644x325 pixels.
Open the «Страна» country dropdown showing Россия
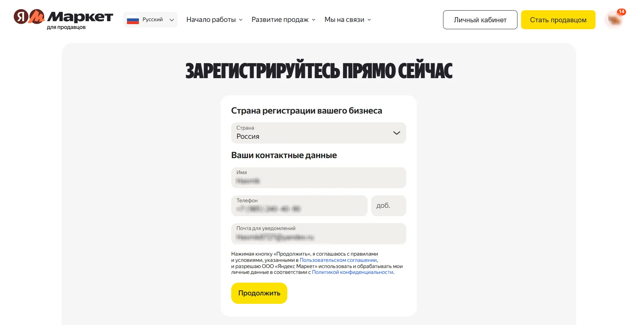pyautogui.click(x=318, y=133)
